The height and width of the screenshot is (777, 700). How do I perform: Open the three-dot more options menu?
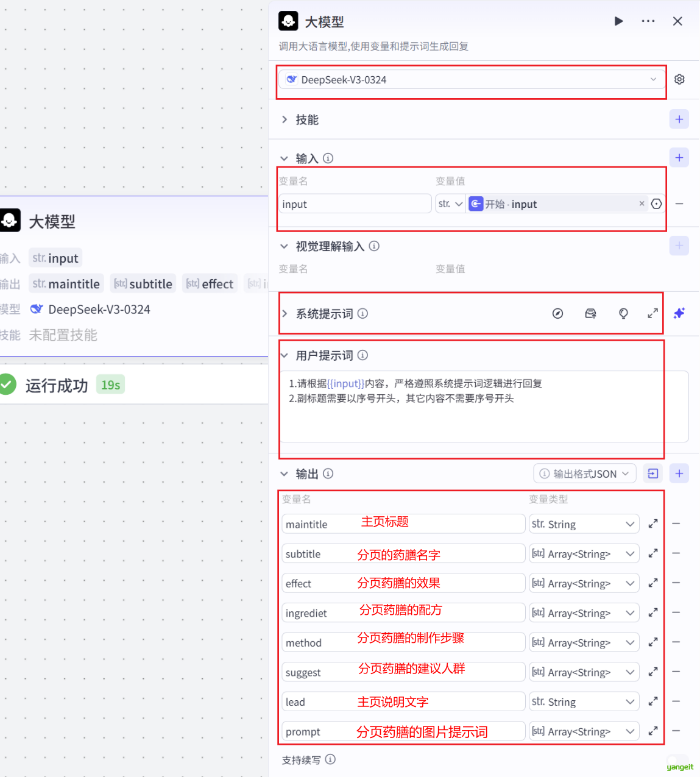pyautogui.click(x=648, y=21)
